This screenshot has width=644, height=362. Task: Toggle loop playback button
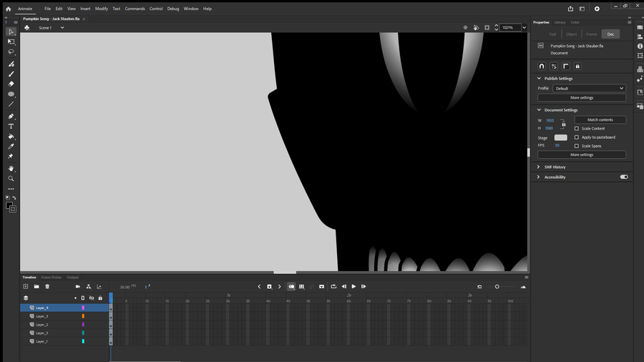333,286
